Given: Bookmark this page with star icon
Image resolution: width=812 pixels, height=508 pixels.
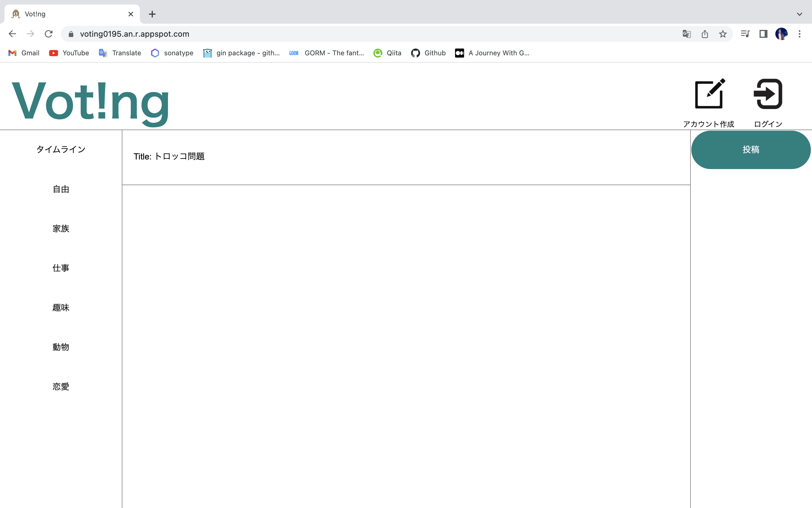Looking at the screenshot, I should pos(723,34).
